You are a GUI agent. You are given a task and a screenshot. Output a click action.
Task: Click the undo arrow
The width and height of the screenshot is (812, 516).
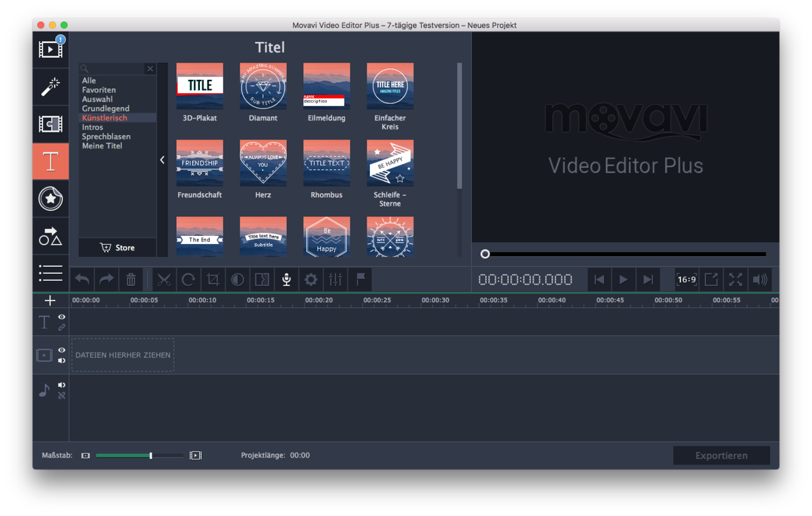(x=83, y=280)
